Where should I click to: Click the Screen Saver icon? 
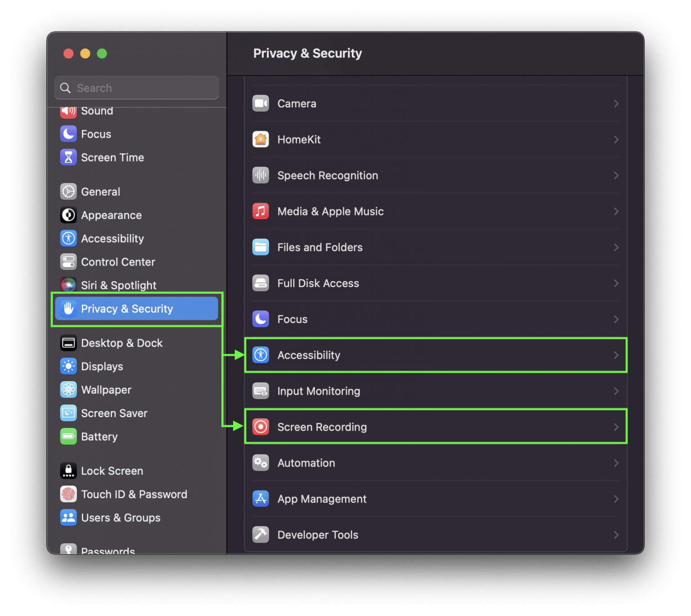[x=68, y=413]
